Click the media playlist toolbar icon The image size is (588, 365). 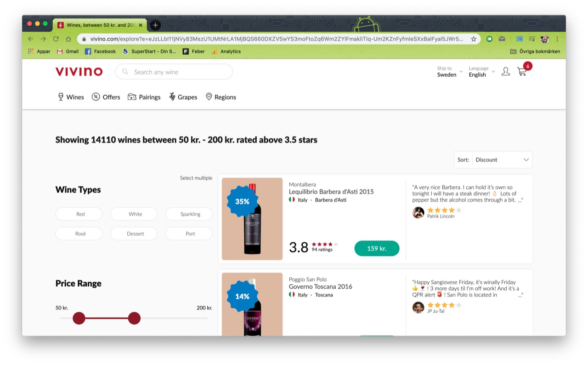pos(532,39)
